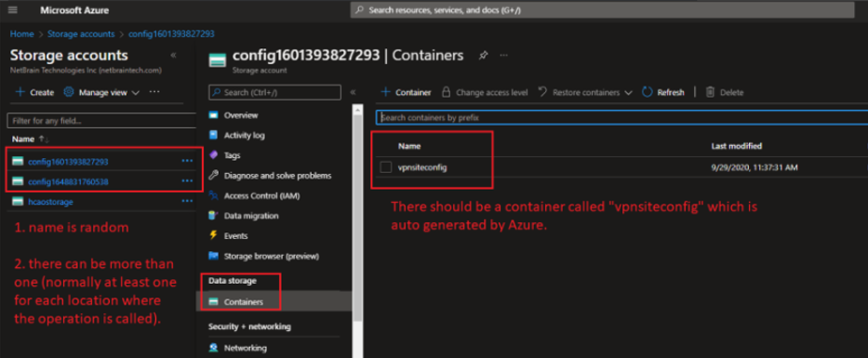Click the Networking icon

click(213, 348)
